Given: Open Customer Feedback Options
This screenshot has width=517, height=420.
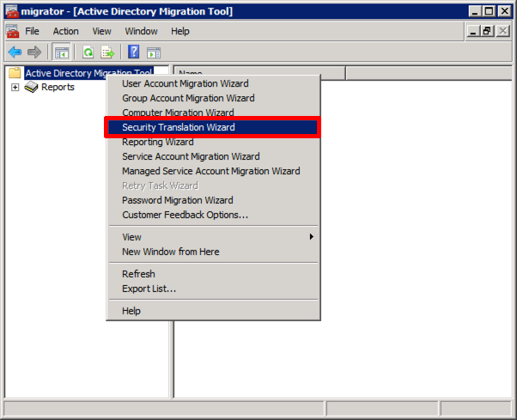Looking at the screenshot, I should point(213,215).
